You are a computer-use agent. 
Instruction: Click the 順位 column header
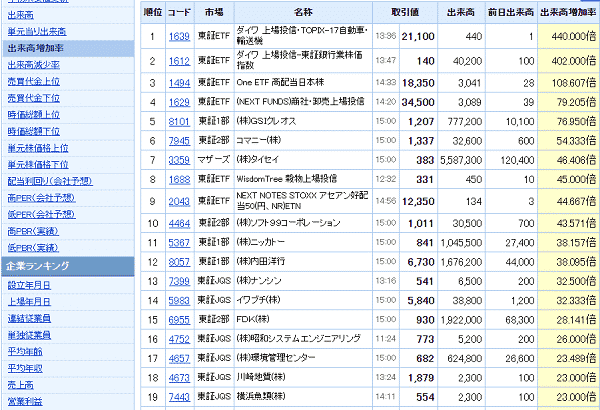tap(153, 12)
